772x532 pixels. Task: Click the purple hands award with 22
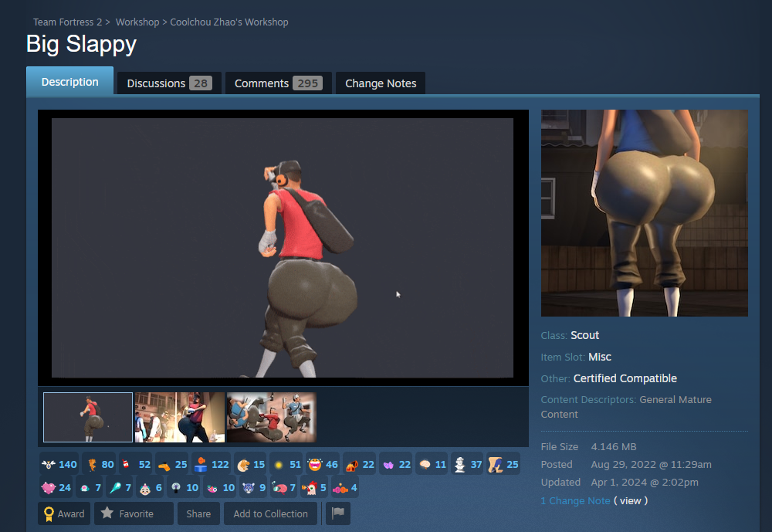pyautogui.click(x=396, y=464)
